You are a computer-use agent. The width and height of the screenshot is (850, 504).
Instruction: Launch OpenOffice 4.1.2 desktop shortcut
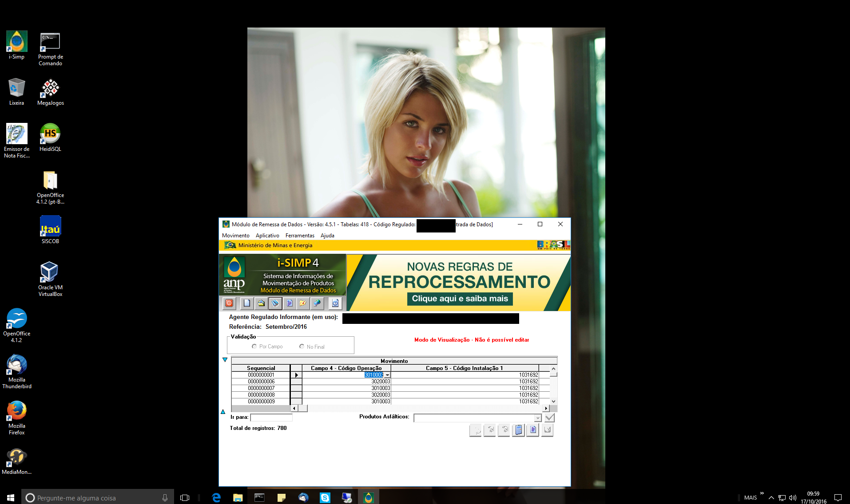coord(17,326)
